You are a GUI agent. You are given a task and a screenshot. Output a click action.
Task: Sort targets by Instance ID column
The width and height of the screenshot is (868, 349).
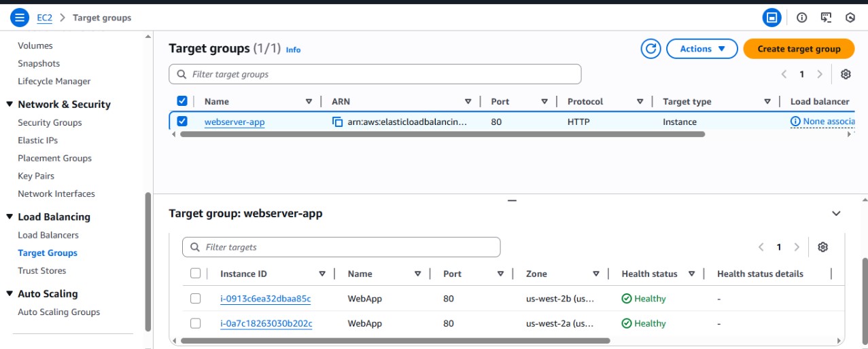point(322,274)
